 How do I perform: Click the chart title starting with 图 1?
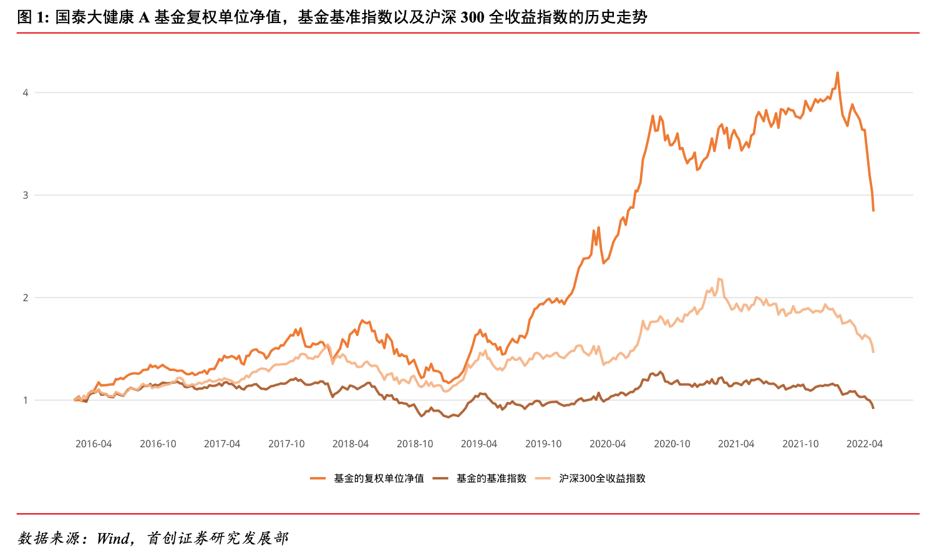[332, 17]
